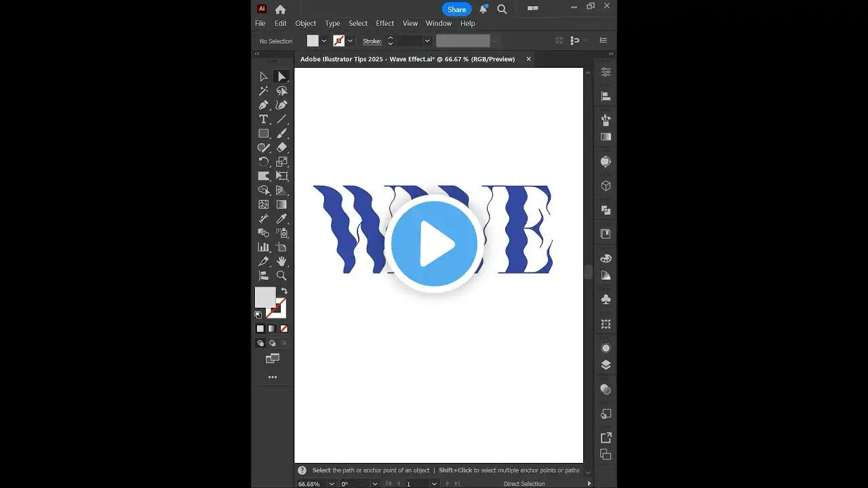Viewport: 868px width, 488px height.
Task: Enable Draw Normal mode
Action: (260, 343)
